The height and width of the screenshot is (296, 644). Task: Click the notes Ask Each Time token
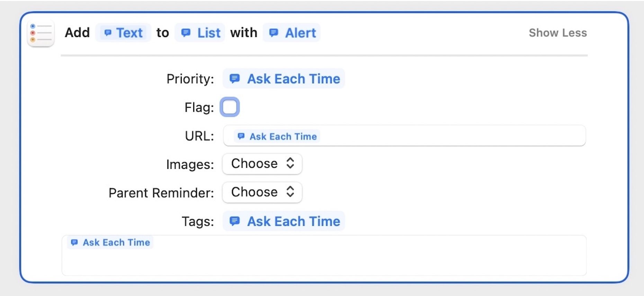(x=110, y=242)
